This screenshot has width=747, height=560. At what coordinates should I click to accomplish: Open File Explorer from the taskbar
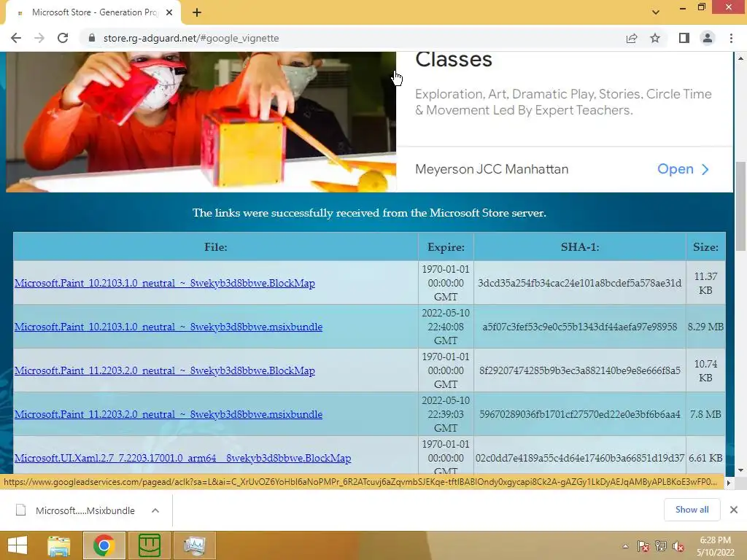(58, 545)
